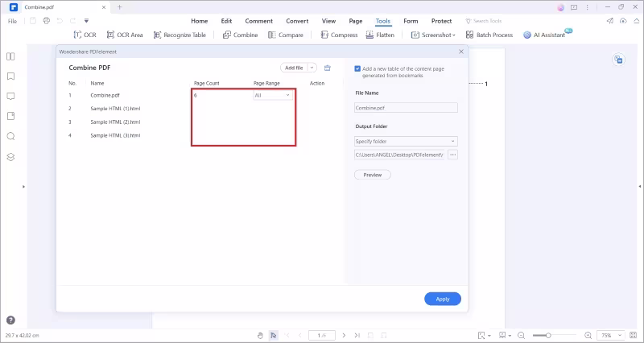The width and height of the screenshot is (644, 343).
Task: Click the undo arrow icon
Action: [60, 21]
